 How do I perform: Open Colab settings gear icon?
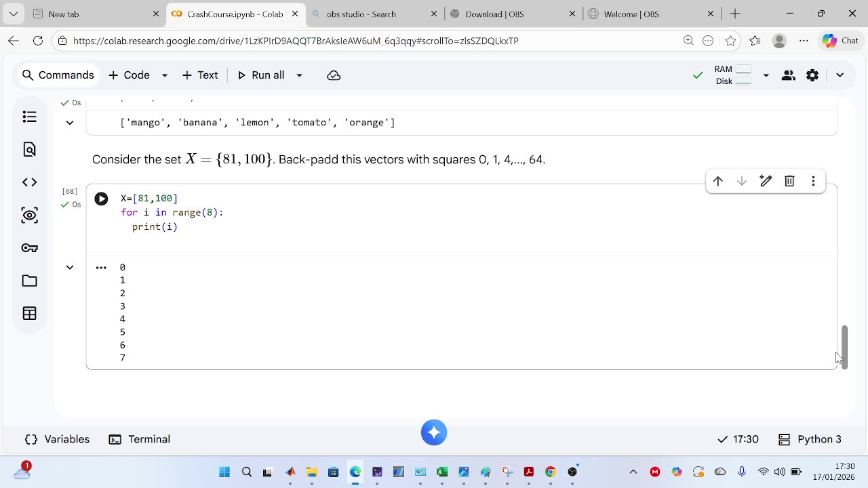[x=812, y=75]
